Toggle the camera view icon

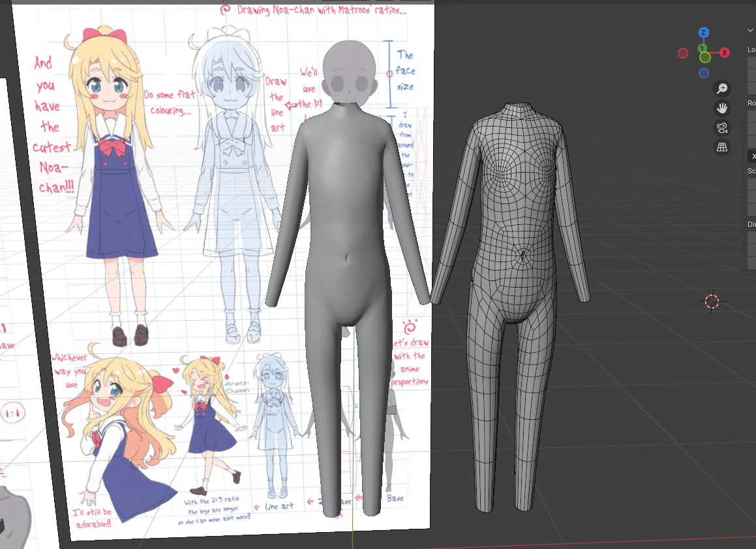click(x=722, y=128)
